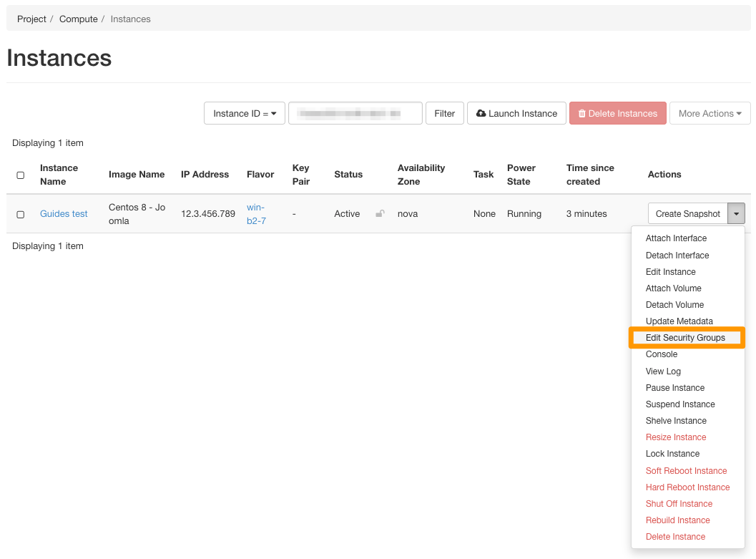Screen dimensions: 756x559
Task: Choose View Log in the dropdown menu
Action: click(663, 371)
